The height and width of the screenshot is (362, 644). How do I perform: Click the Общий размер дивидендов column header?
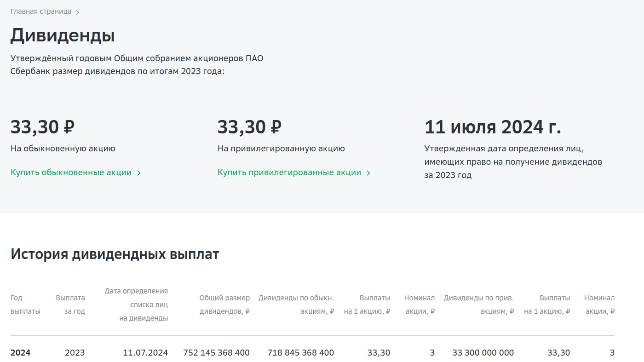coord(224,305)
